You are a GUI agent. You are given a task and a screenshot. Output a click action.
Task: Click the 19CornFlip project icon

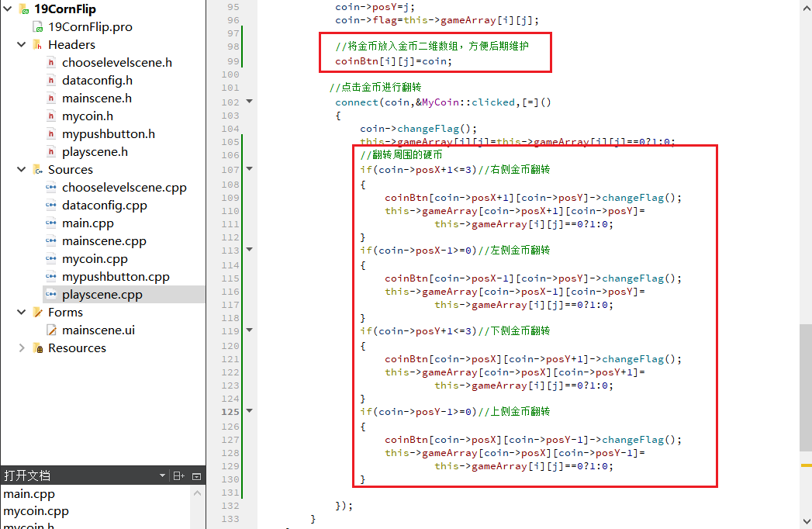25,9
